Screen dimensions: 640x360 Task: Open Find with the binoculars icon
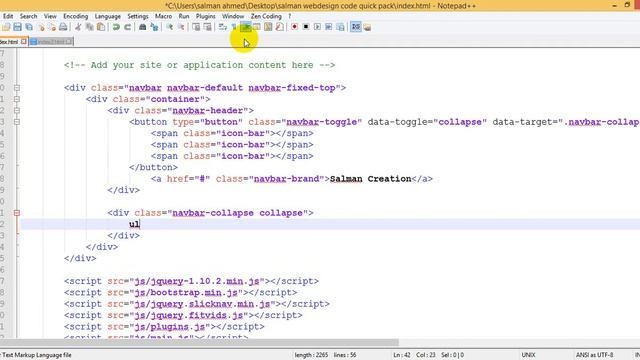click(142, 27)
